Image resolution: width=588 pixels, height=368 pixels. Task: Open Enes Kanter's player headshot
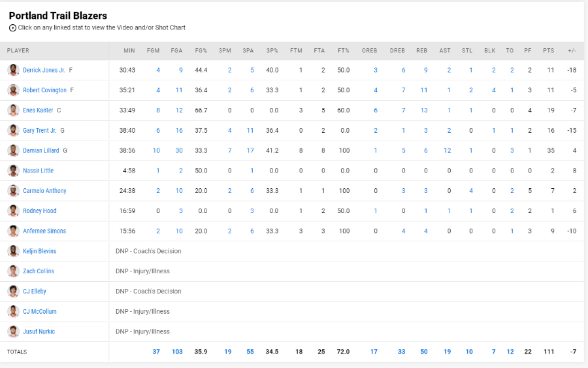pos(13,110)
